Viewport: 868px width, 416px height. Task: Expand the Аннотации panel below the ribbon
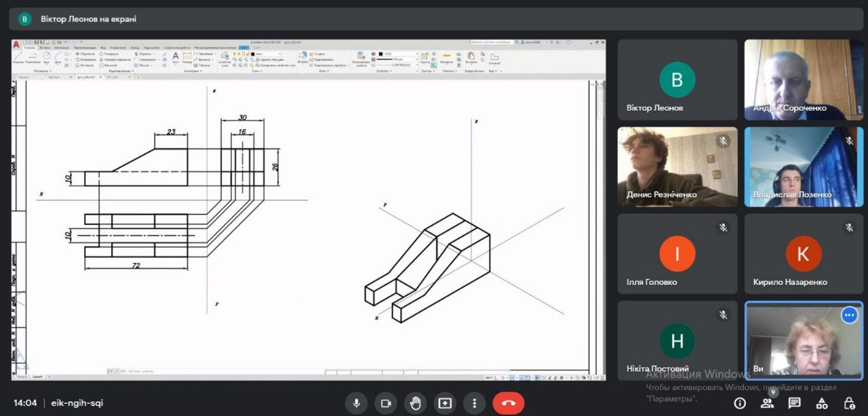[x=192, y=70]
